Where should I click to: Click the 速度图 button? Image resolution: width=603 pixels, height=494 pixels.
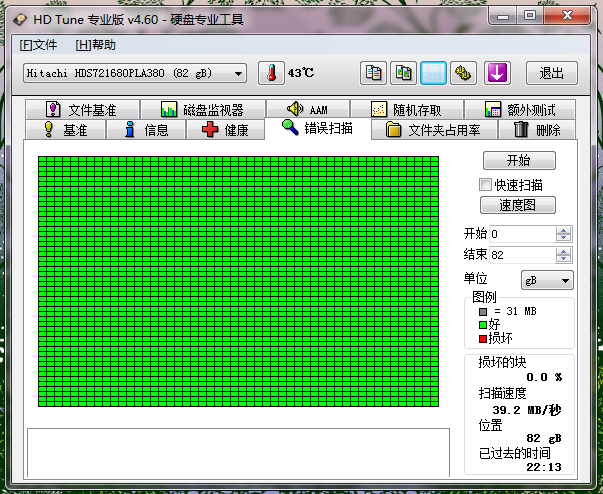(x=518, y=205)
